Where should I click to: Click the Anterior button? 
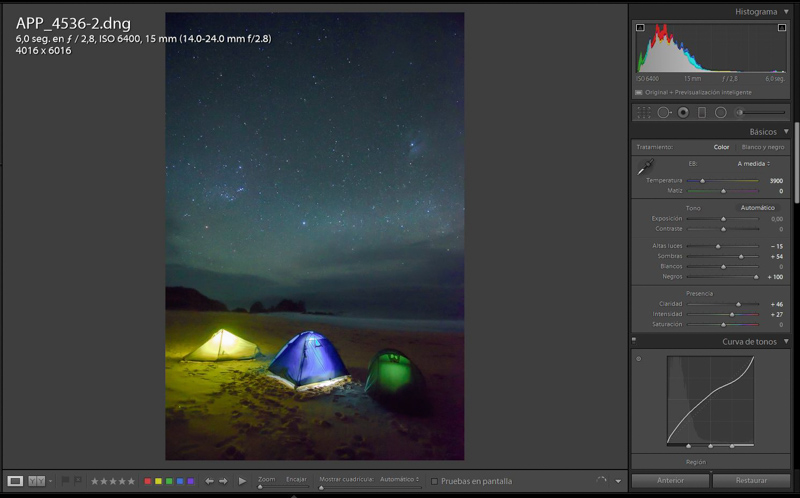(x=670, y=481)
